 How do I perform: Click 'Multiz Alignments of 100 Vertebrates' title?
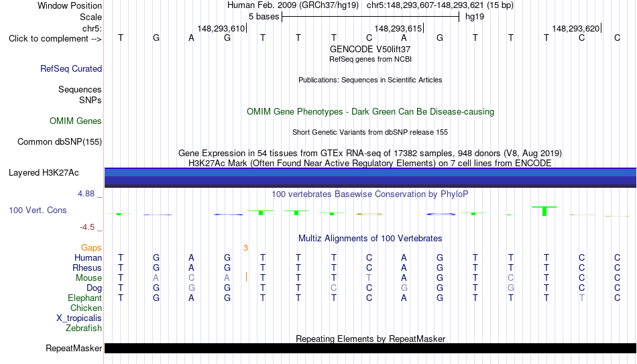point(370,239)
